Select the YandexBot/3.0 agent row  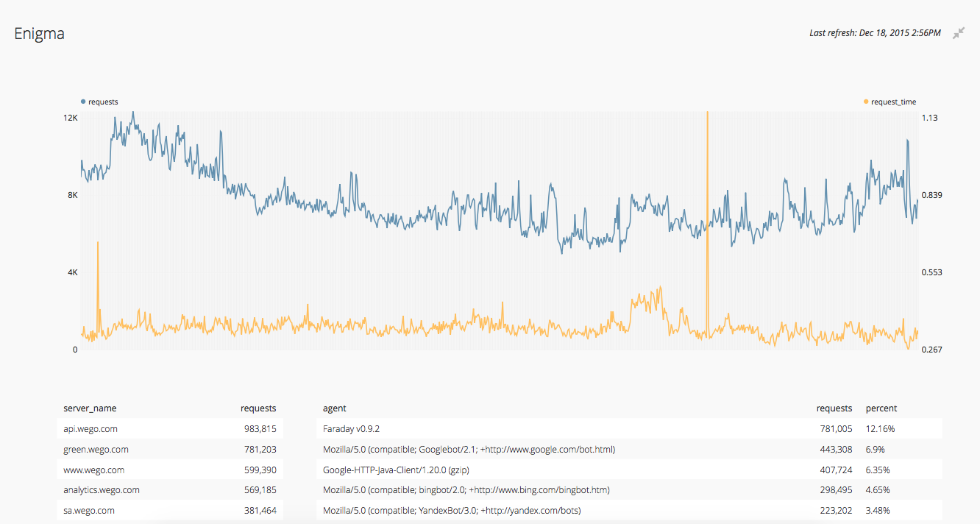629,510
